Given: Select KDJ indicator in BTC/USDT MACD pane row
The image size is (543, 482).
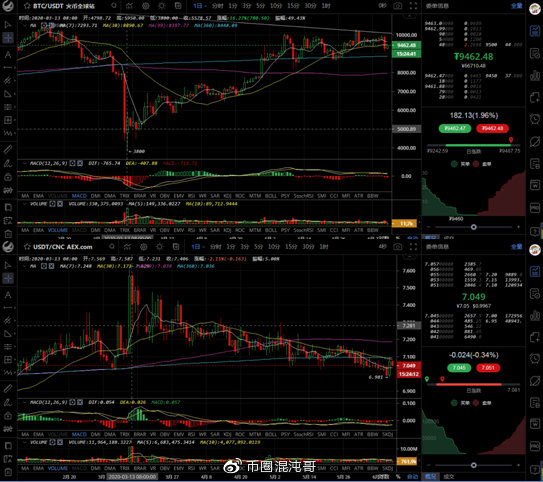Looking at the screenshot, I should coord(227,196).
